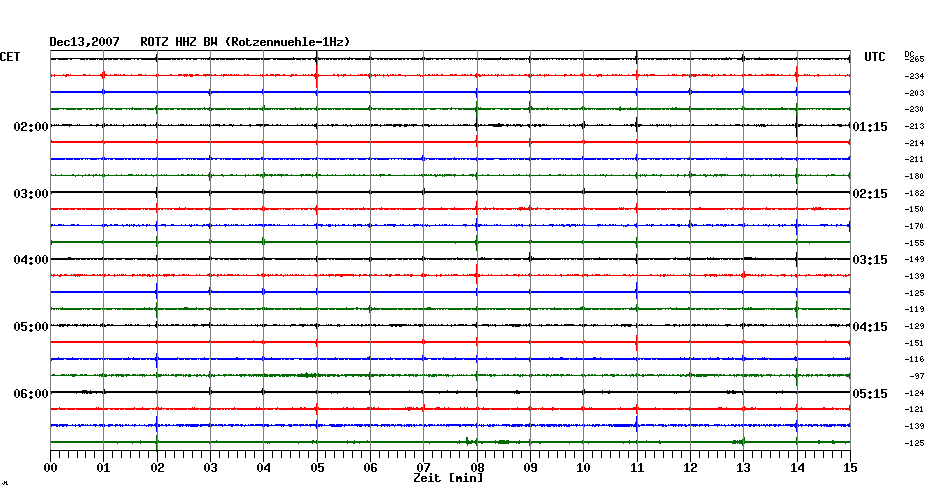Select minute tick label 12
The image size is (930, 494).
[690, 468]
